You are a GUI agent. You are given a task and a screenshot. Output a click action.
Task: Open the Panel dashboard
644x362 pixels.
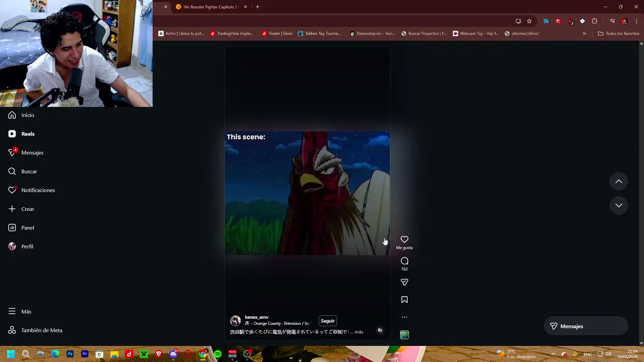(21, 228)
